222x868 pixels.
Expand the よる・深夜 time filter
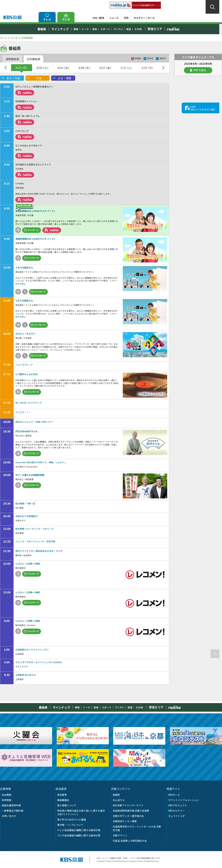[63, 78]
